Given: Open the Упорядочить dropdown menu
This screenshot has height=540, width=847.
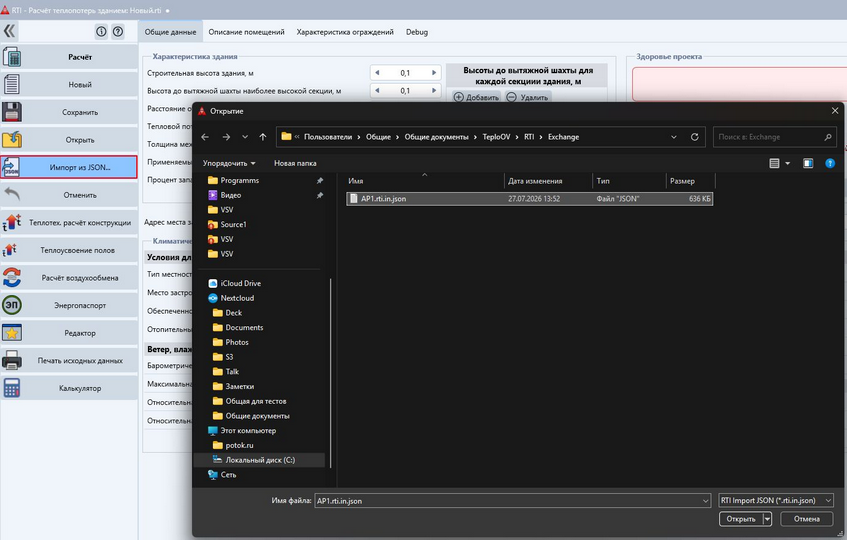Looking at the screenshot, I should (x=229, y=163).
